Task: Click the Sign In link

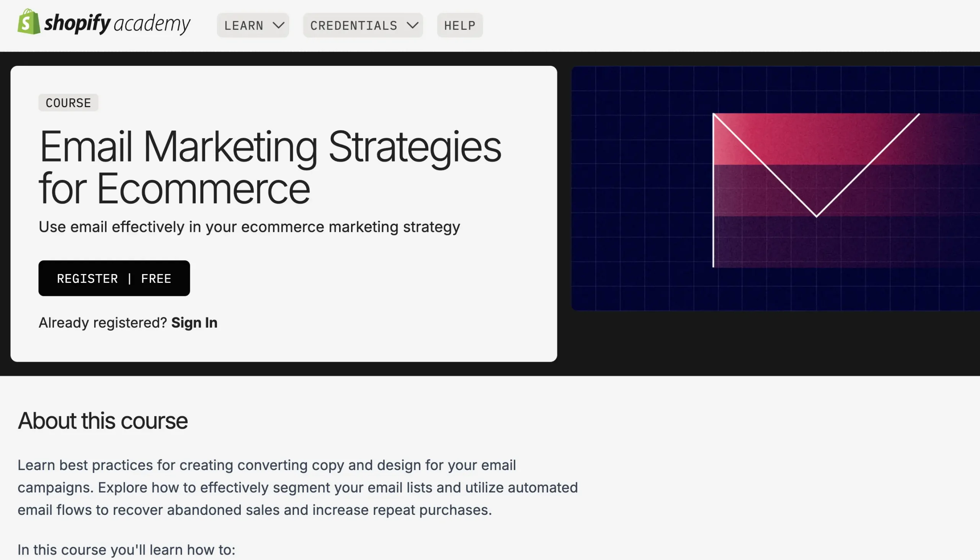Action: click(x=194, y=323)
